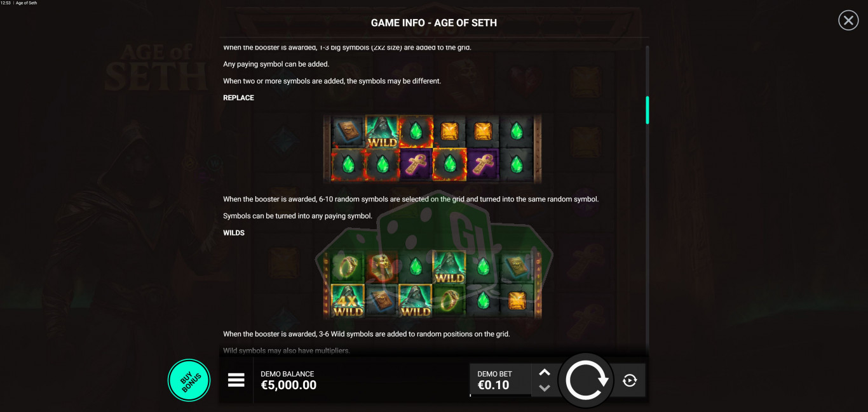Close the Game Info panel
Viewport: 868px width, 412px height.
pos(848,20)
